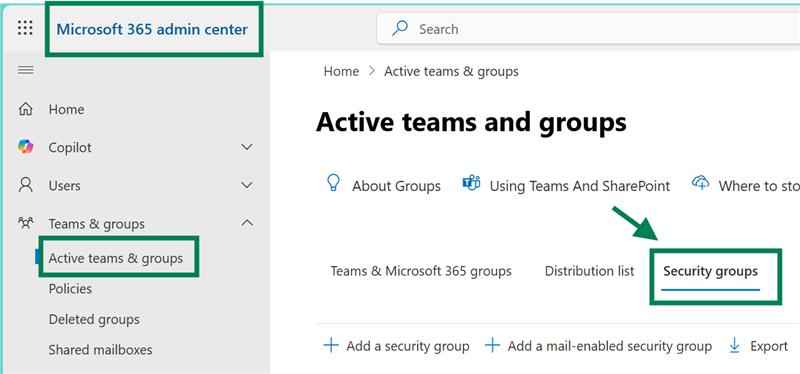Click Home label in left navigation

point(66,109)
